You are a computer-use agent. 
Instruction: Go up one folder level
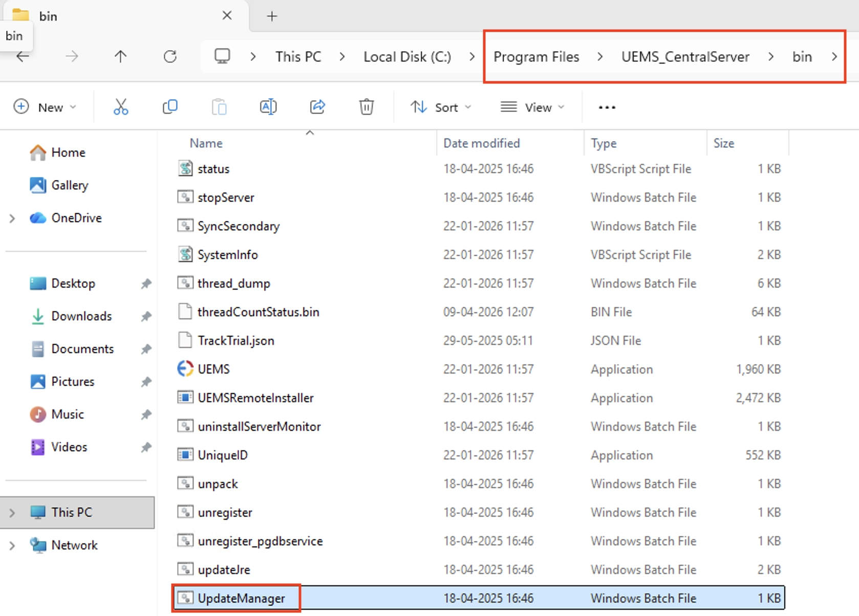tap(120, 56)
